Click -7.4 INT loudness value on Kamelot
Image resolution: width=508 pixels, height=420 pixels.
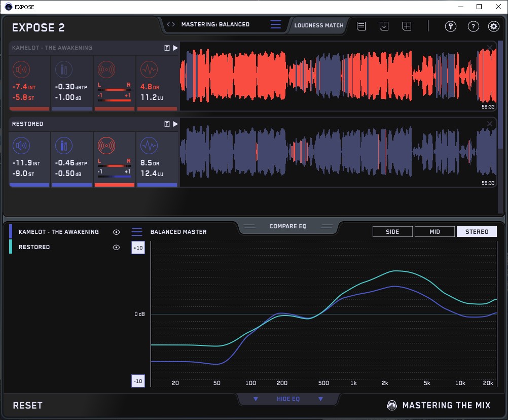24,87
